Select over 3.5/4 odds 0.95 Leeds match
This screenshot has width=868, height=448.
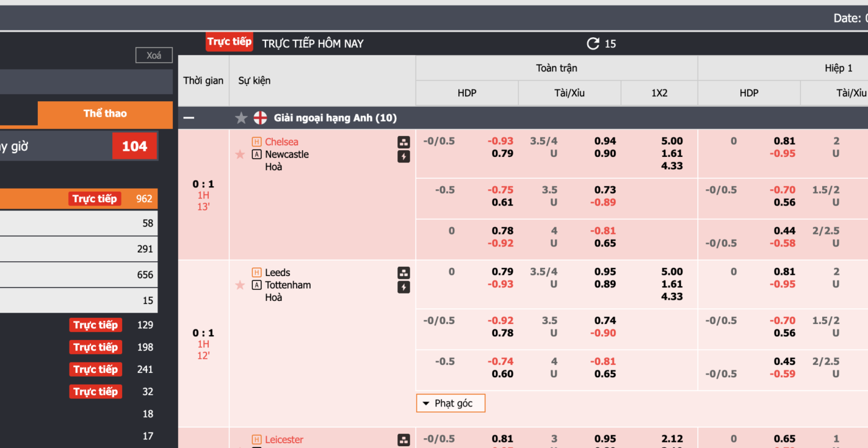[605, 271]
